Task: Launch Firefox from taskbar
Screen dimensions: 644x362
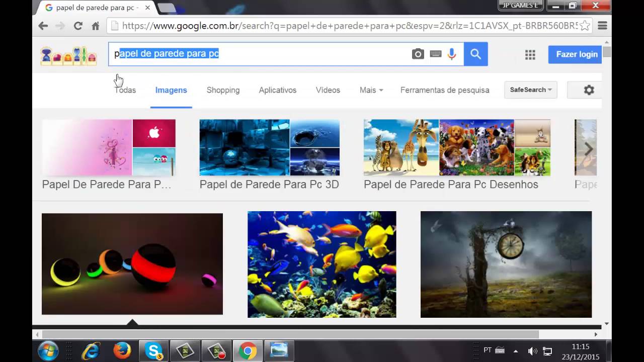Action: [122, 350]
